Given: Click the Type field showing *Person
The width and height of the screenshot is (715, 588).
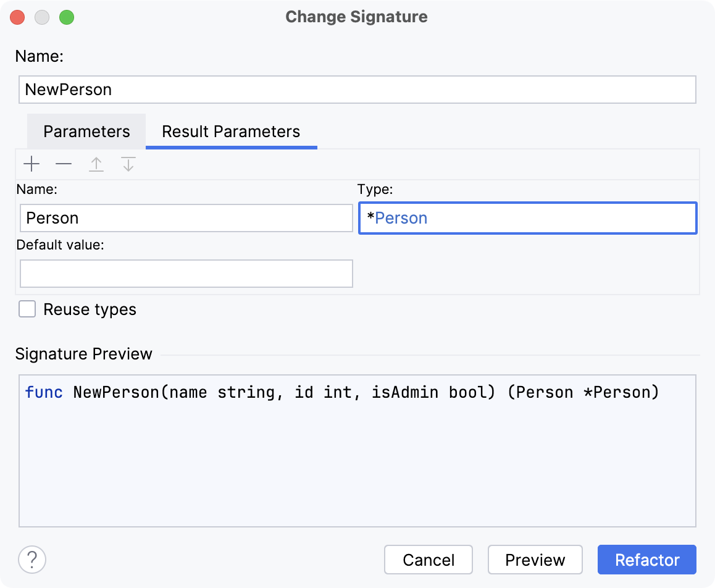Looking at the screenshot, I should (x=527, y=218).
